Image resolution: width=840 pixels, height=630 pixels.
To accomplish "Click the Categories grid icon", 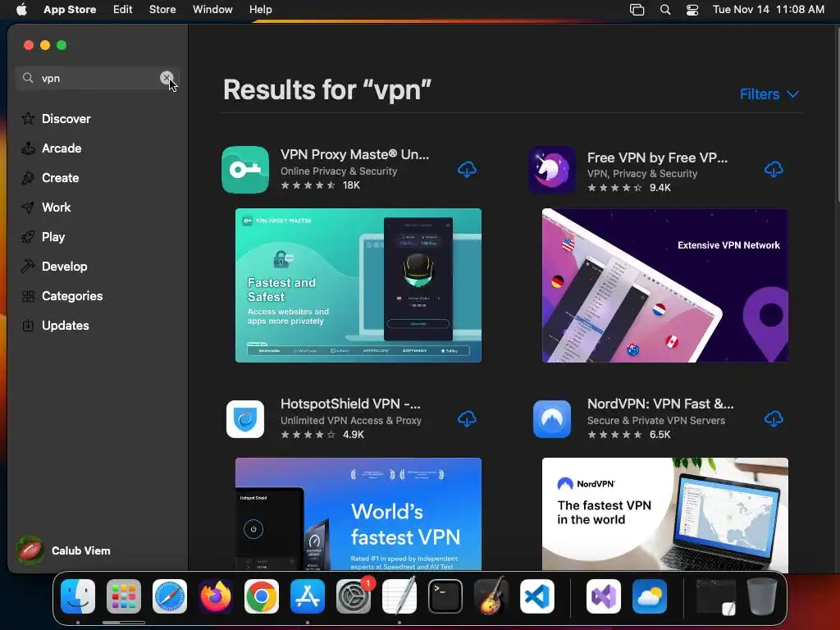I will 28,295.
